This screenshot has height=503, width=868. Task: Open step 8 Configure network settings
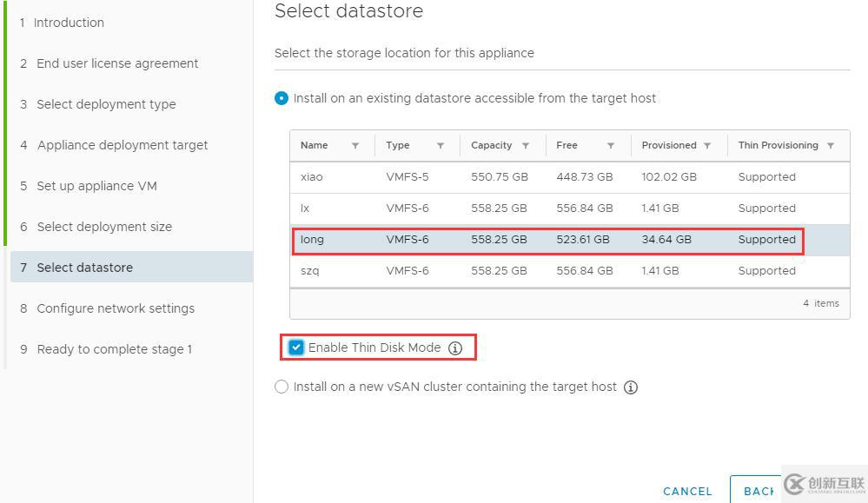(x=107, y=308)
